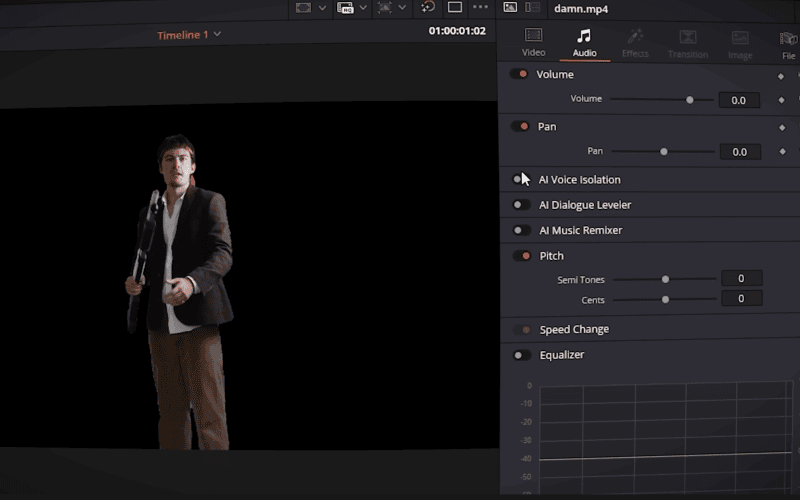Click the man in the viewer preview
800x500 pixels.
click(181, 291)
